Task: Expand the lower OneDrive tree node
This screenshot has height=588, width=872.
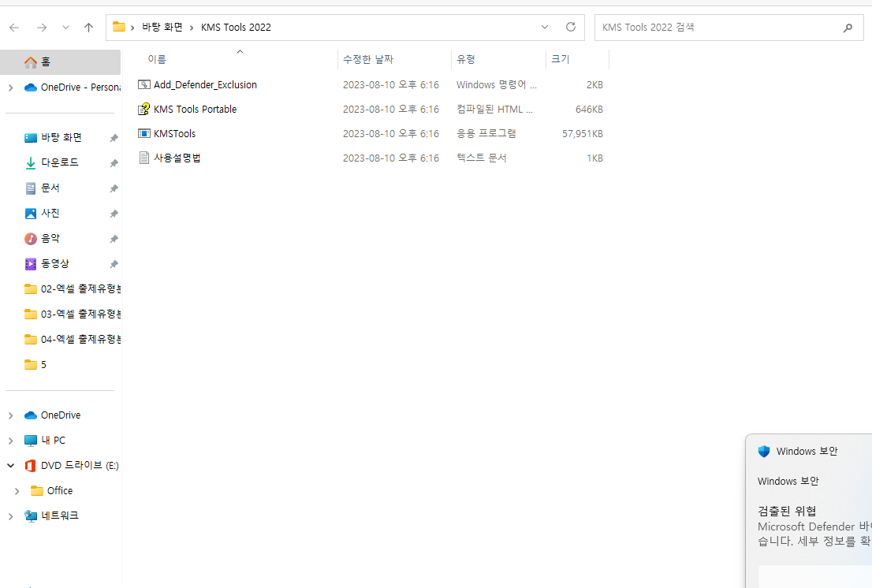Action: [x=10, y=415]
